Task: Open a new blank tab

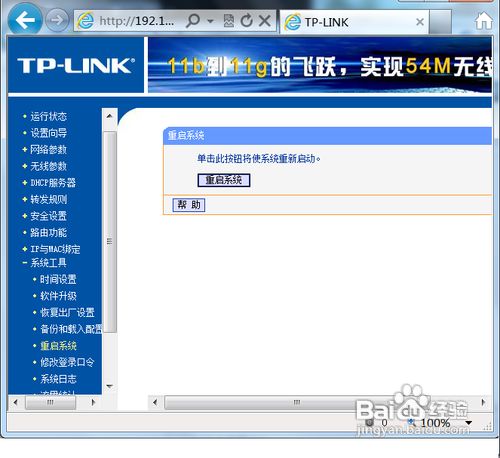Action: [x=440, y=22]
